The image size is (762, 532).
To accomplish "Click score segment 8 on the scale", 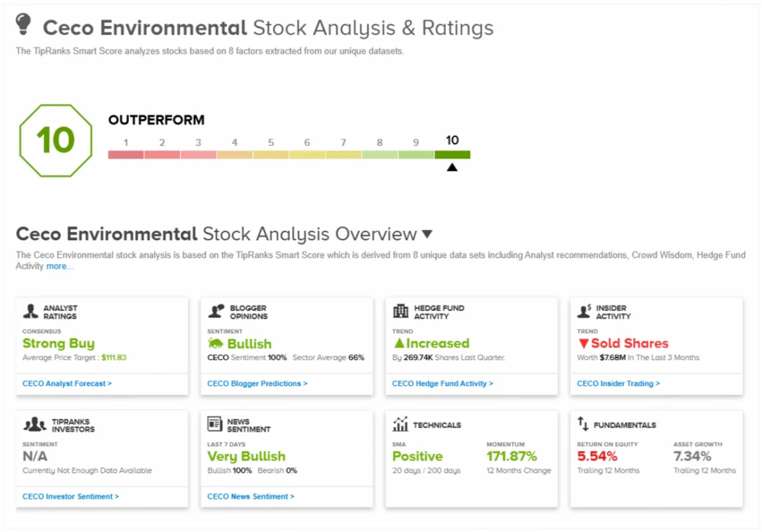I will coord(379,154).
